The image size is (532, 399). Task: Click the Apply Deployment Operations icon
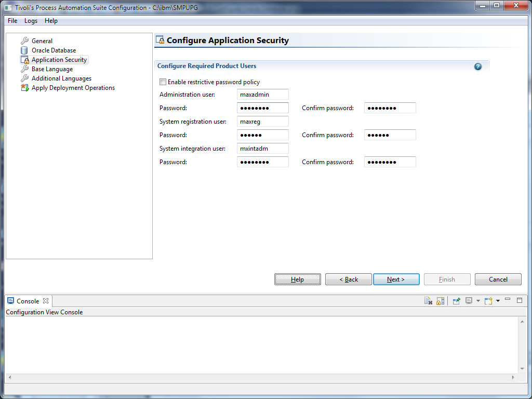coord(25,87)
